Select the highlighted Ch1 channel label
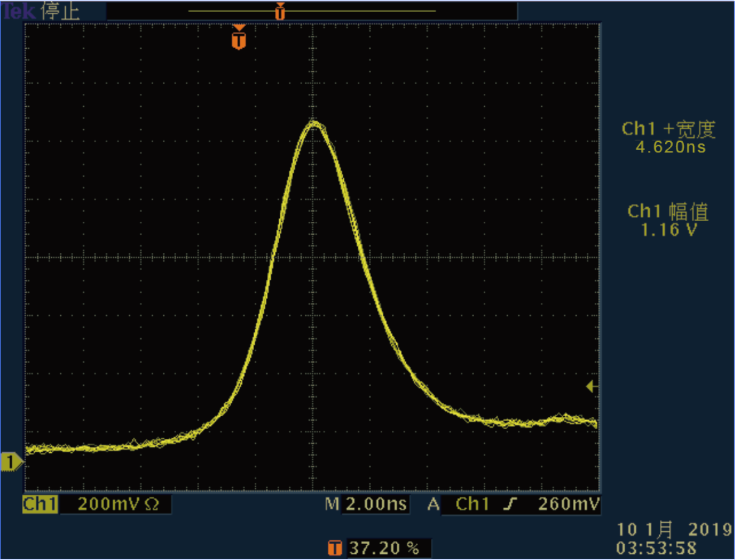 coord(40,505)
